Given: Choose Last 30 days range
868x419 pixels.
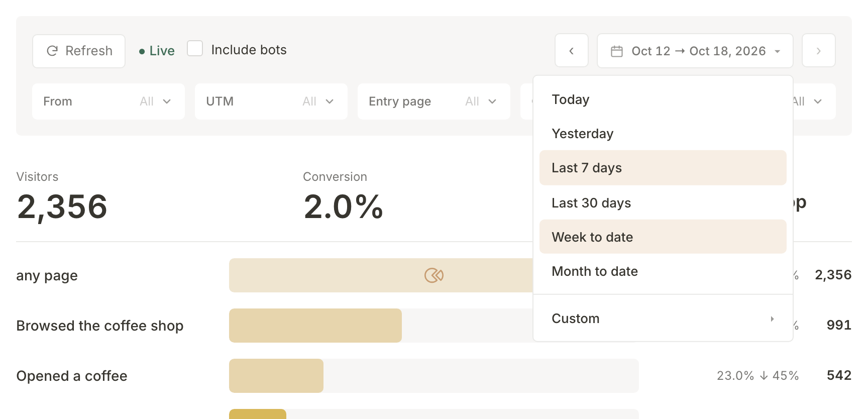Looking at the screenshot, I should pos(663,203).
